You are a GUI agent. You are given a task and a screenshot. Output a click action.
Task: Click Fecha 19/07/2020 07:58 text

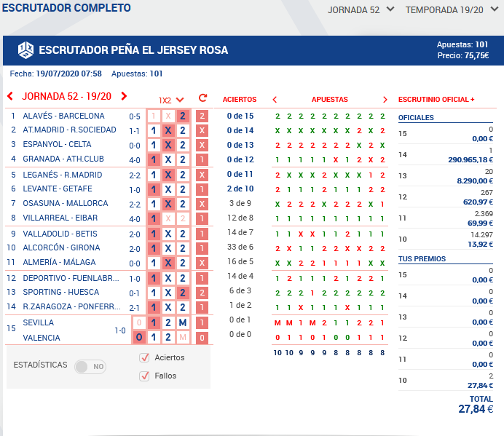(55, 74)
